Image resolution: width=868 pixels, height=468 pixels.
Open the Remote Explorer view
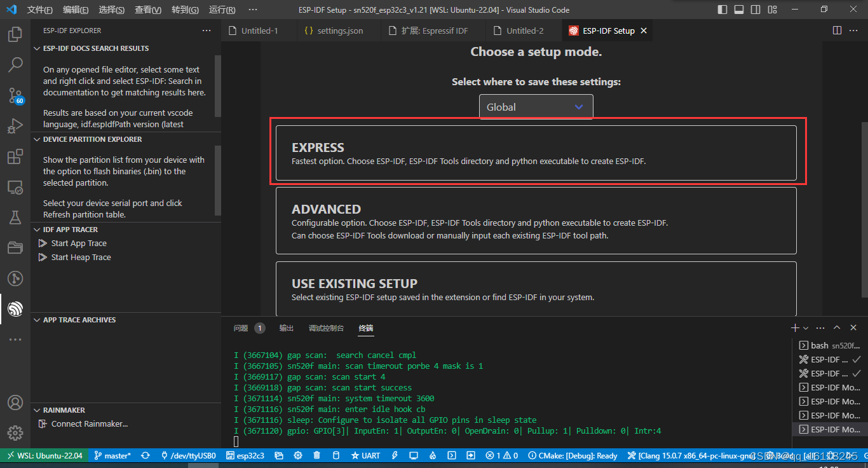pos(15,187)
